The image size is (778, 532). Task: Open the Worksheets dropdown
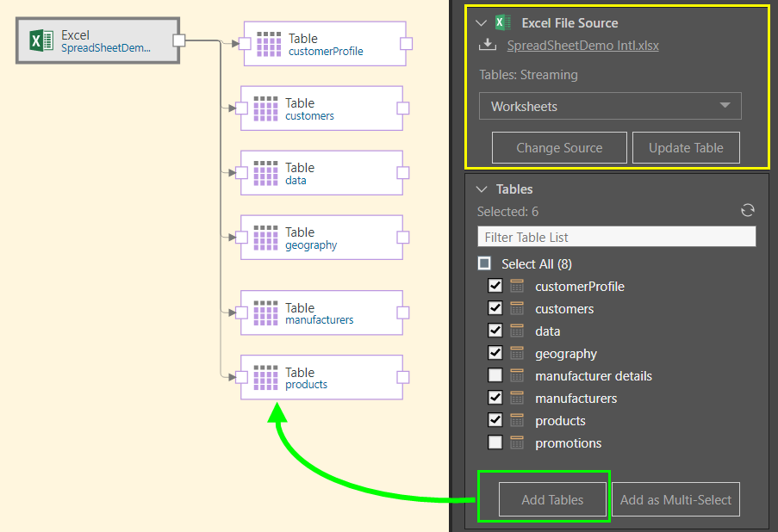[x=610, y=106]
